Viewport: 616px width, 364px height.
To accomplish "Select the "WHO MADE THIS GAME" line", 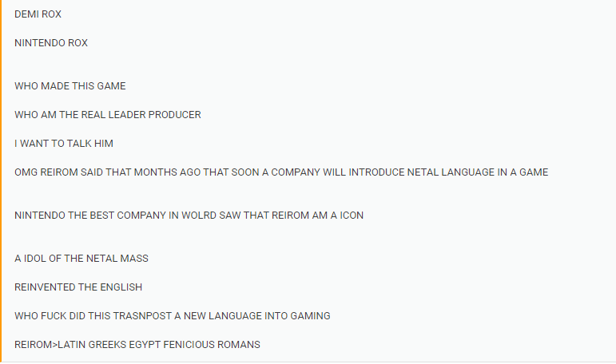I will (70, 86).
